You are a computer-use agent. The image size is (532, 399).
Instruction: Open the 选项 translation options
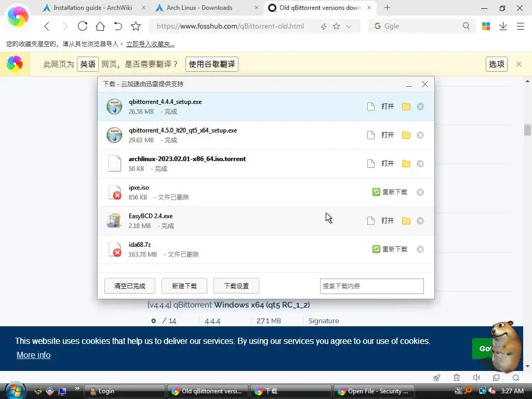[496, 64]
